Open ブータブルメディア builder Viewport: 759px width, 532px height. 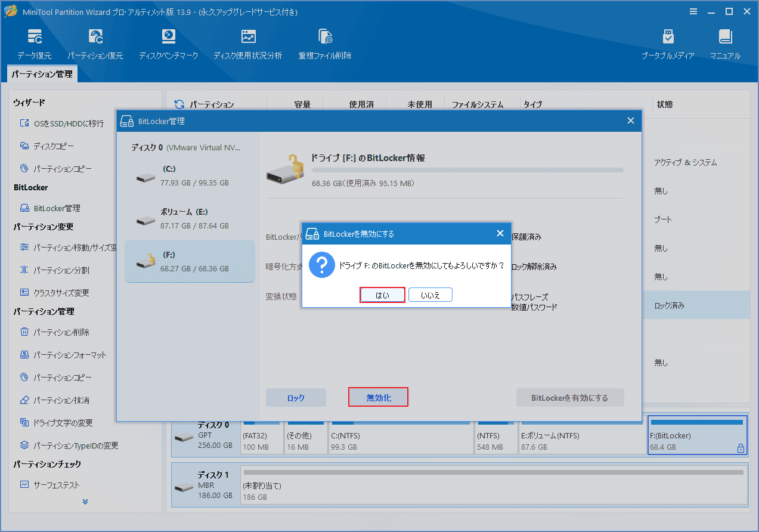pos(668,44)
